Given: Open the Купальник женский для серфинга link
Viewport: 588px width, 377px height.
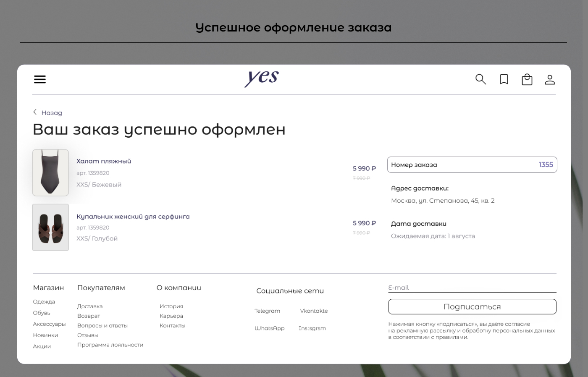Looking at the screenshot, I should 133,217.
